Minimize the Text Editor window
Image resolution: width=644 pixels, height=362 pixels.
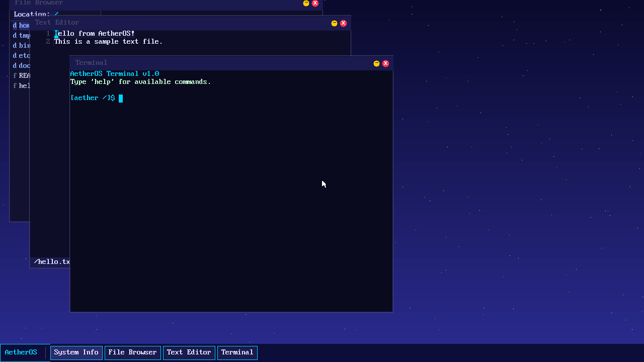tap(334, 23)
